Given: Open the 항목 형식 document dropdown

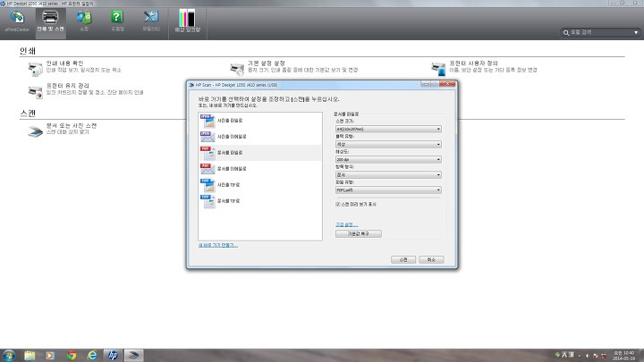Looking at the screenshot, I should tap(388, 174).
